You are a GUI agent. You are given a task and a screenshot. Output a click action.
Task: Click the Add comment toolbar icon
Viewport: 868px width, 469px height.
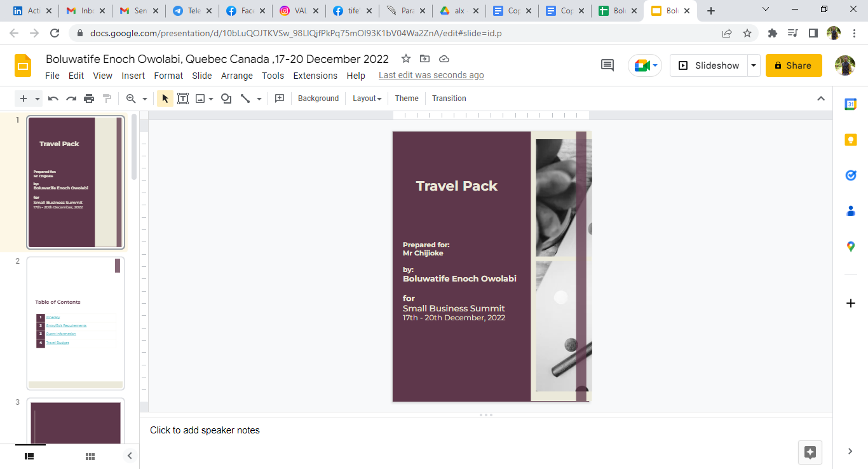pyautogui.click(x=279, y=99)
